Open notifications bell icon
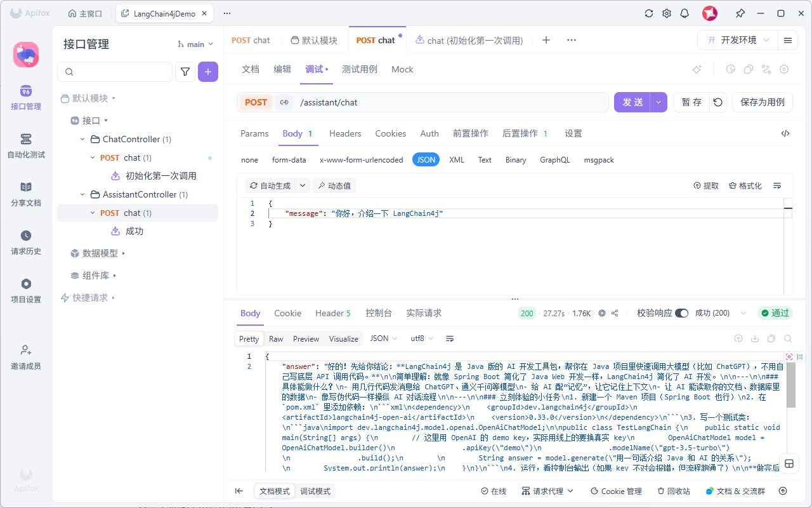The image size is (812, 508). click(x=684, y=13)
